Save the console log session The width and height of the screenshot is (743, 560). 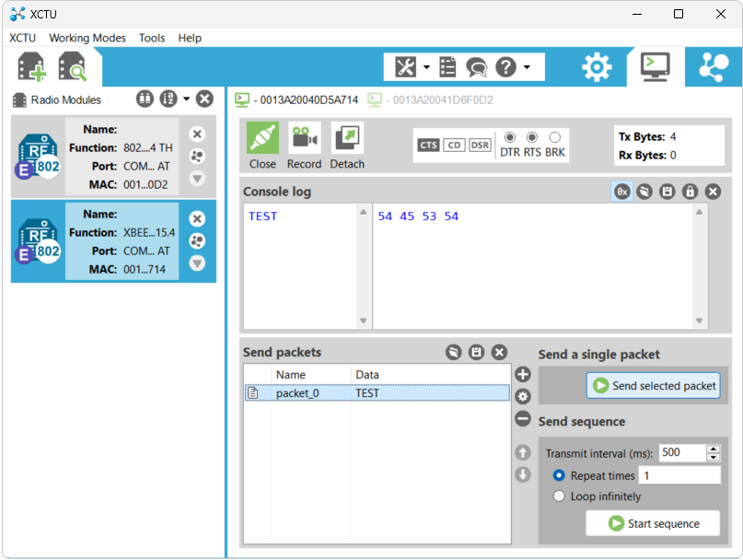[668, 192]
